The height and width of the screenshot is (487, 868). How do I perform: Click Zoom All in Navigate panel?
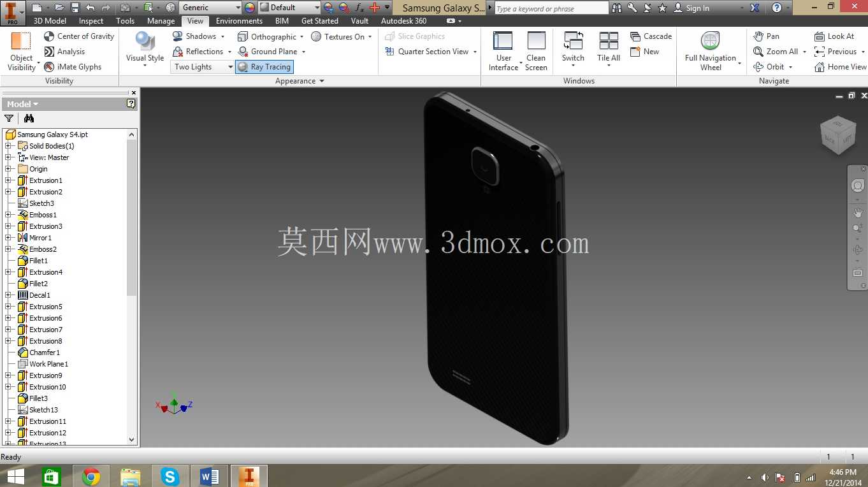[x=776, y=52]
